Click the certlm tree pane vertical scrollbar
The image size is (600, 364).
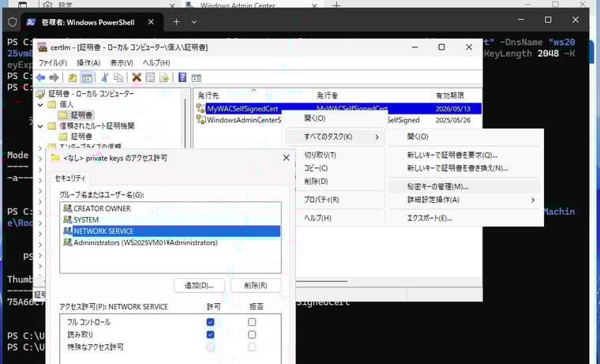[x=186, y=118]
